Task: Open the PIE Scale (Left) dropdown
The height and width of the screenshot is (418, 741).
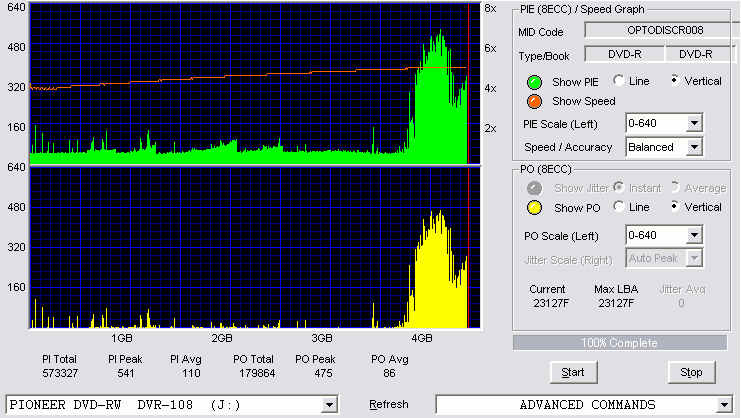Action: (694, 124)
